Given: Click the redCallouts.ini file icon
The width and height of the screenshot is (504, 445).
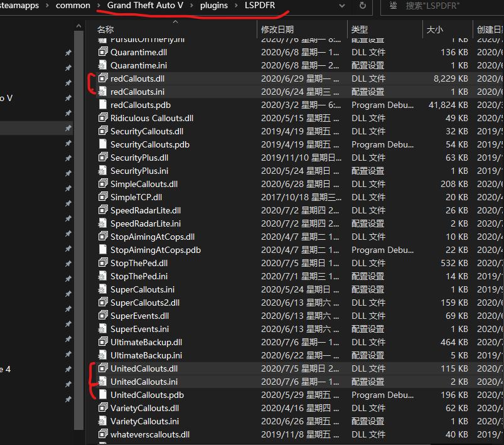Looking at the screenshot, I should (x=103, y=91).
